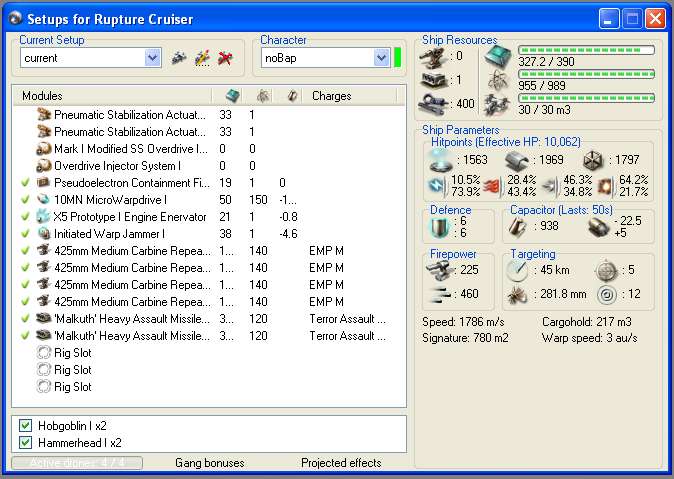The image size is (674, 479).
Task: Click the Pseudoelectron Containment Field module icon
Action: coord(44,183)
